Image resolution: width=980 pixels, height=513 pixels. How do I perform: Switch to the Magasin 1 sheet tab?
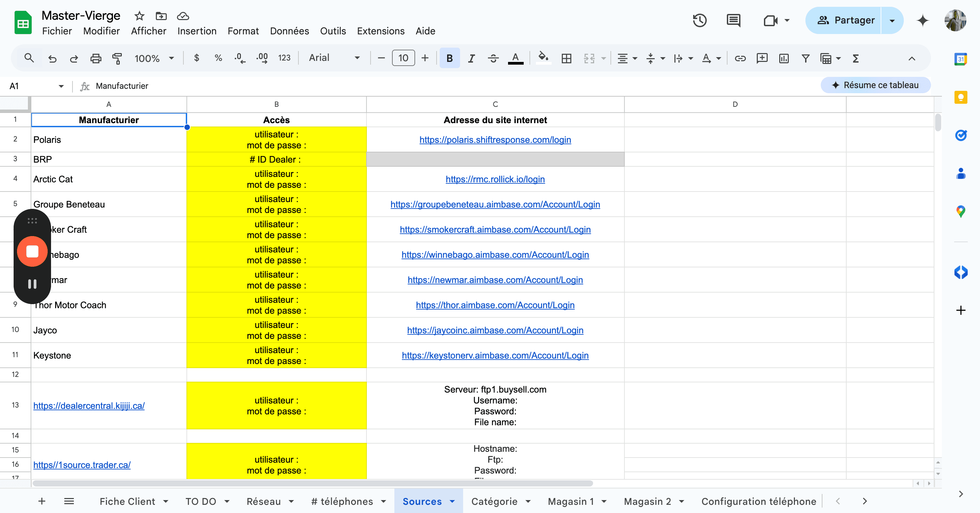pos(571,501)
